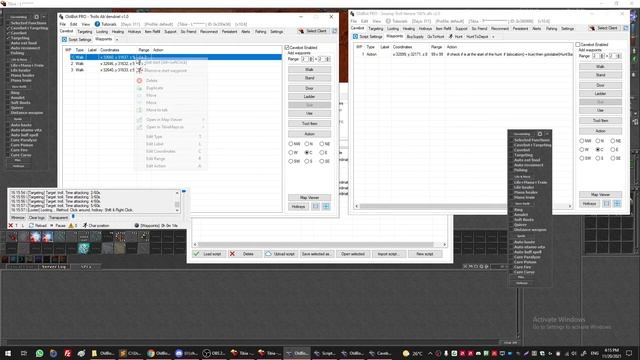Toggle Cavebot Enabled in Swamp Troll window
The width and height of the screenshot is (640, 360).
click(x=592, y=44)
